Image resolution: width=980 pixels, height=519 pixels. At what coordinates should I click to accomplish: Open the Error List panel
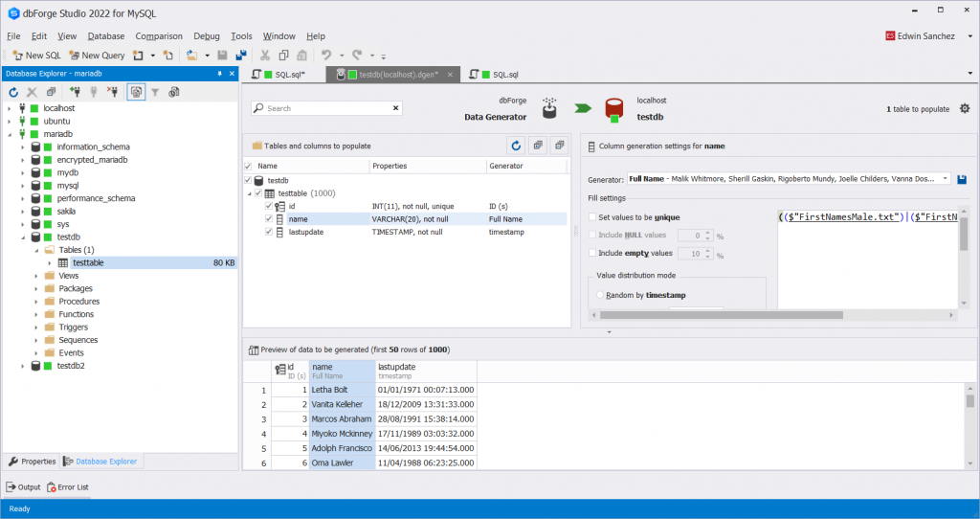click(68, 487)
